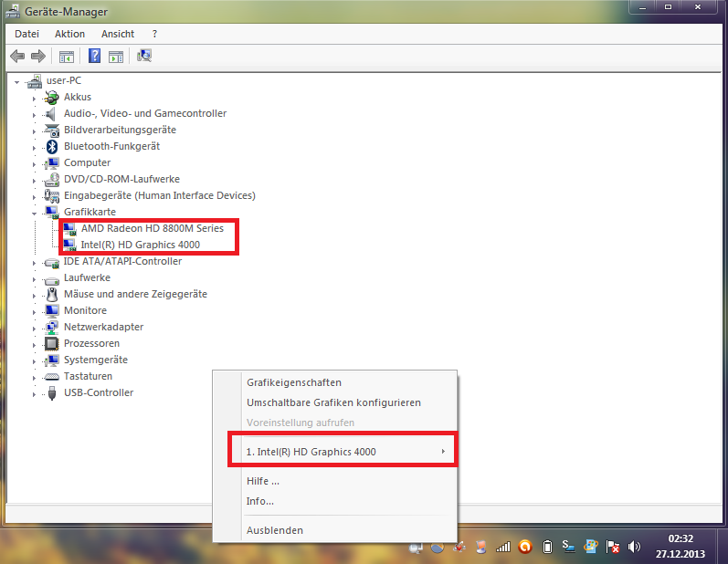Viewport: 728px width, 564px height.
Task: Click the Akkus battery icon
Action: tap(51, 97)
